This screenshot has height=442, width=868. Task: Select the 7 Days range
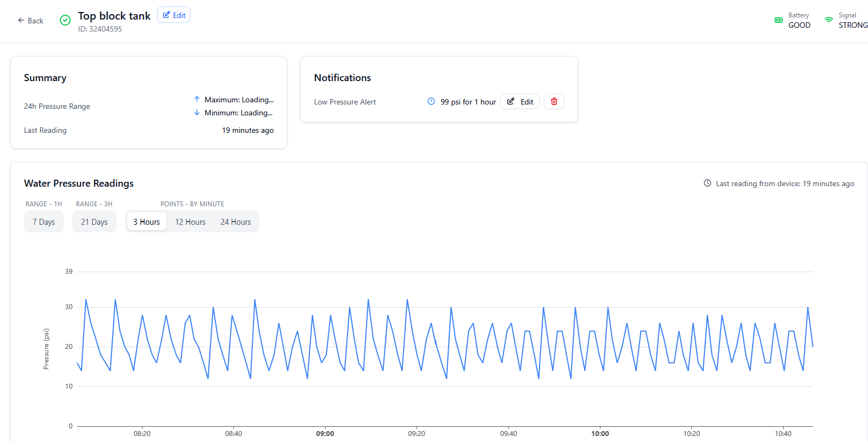coord(44,222)
